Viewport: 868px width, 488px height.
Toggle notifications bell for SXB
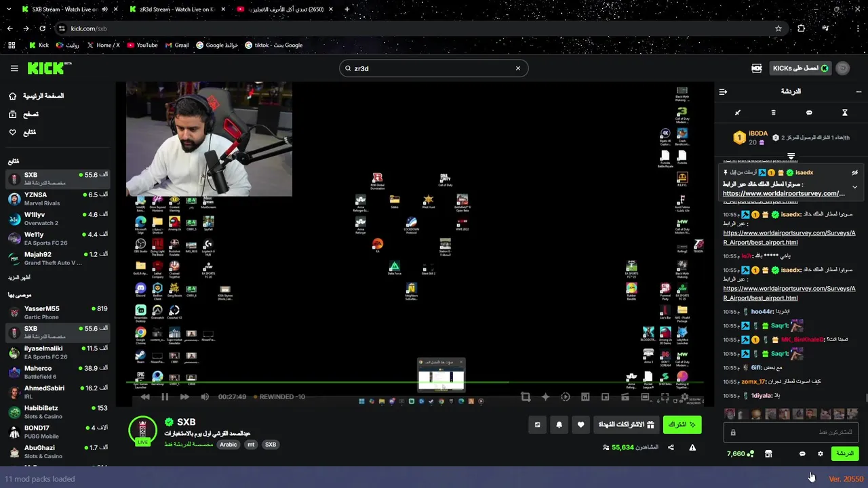click(x=559, y=425)
